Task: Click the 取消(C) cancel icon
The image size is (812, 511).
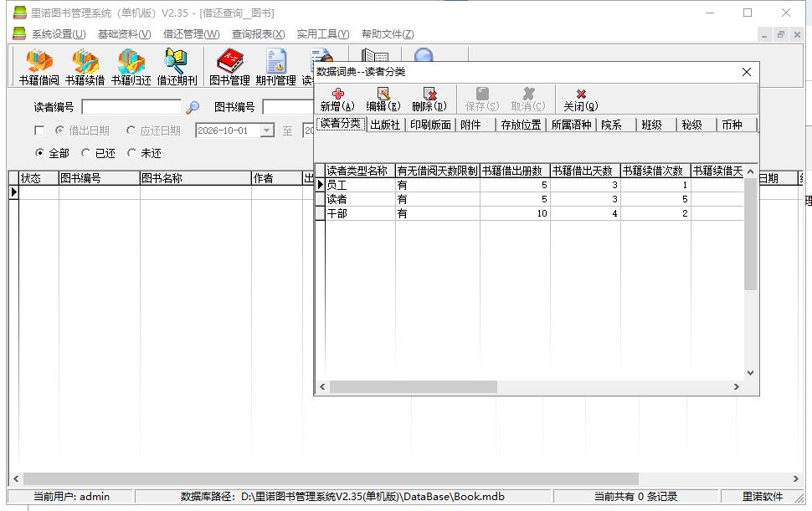Action: point(528,100)
